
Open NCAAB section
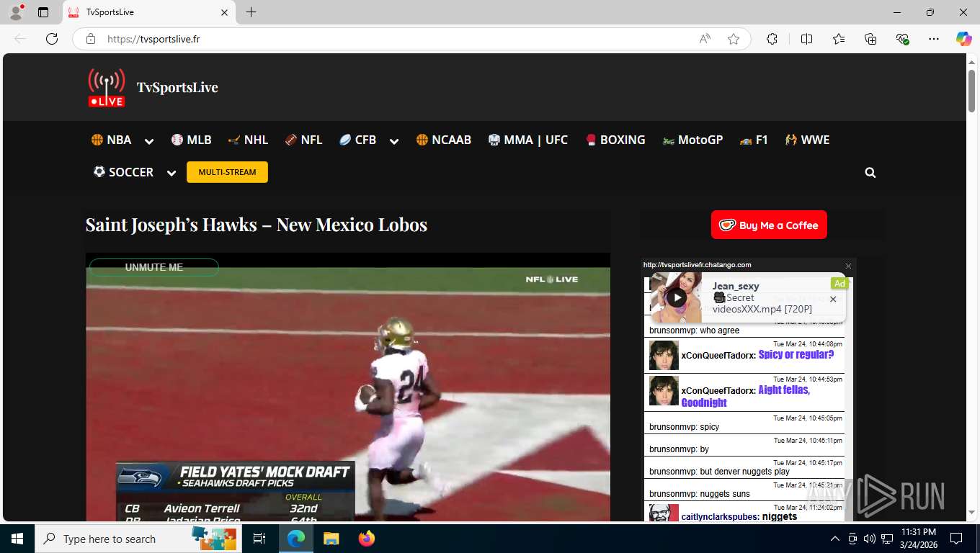(x=443, y=140)
